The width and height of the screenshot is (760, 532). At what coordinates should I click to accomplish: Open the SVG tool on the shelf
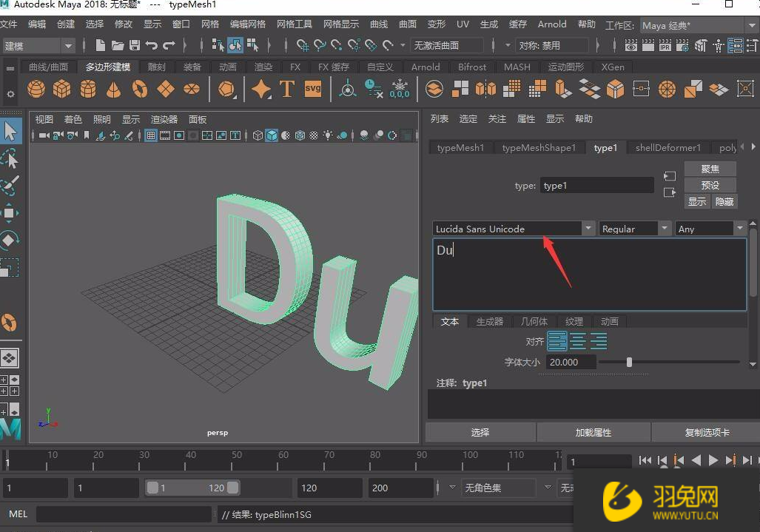click(312, 89)
